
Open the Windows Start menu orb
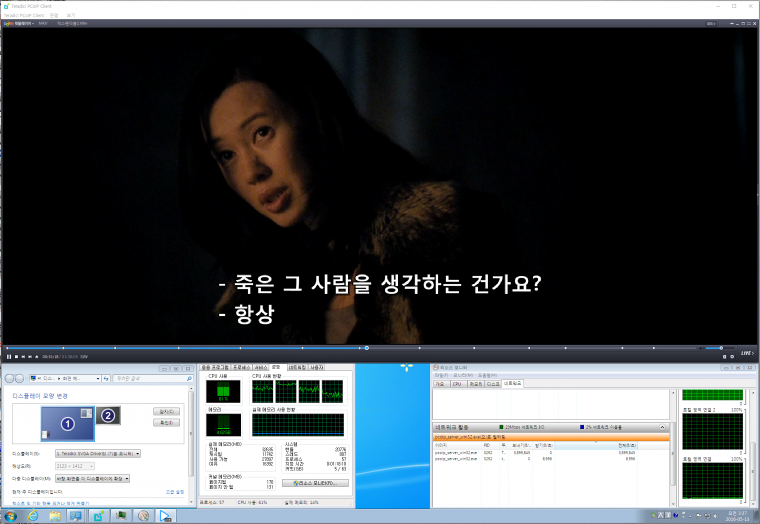pos(10,516)
